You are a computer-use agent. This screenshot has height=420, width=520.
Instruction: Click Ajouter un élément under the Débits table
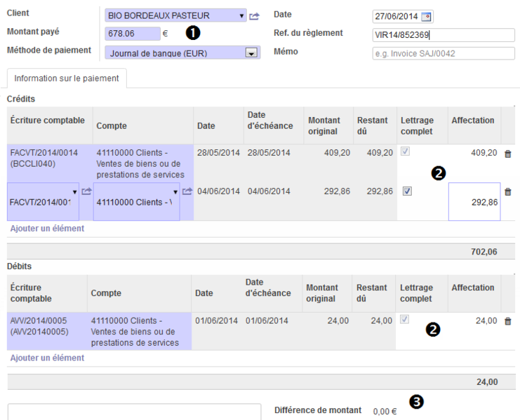pyautogui.click(x=47, y=358)
